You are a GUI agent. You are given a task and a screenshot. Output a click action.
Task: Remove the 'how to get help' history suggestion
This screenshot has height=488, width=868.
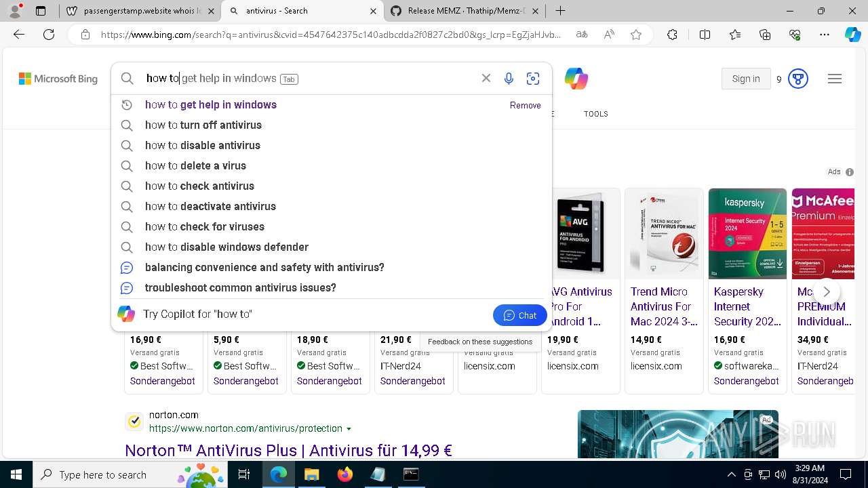click(526, 106)
